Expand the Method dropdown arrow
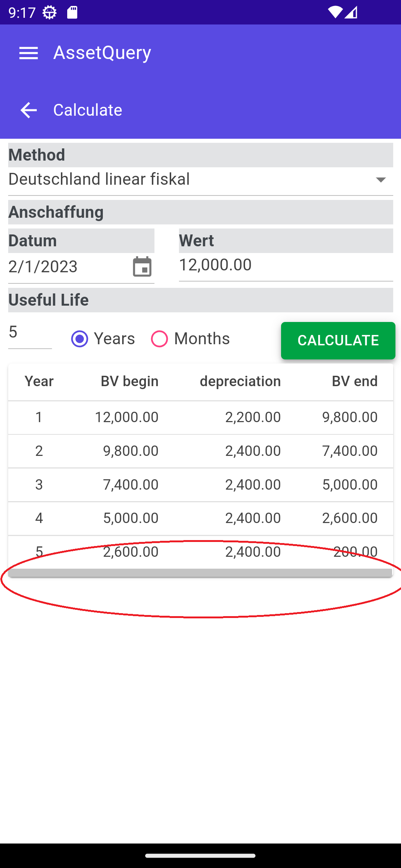Viewport: 401px width, 868px height. (381, 180)
